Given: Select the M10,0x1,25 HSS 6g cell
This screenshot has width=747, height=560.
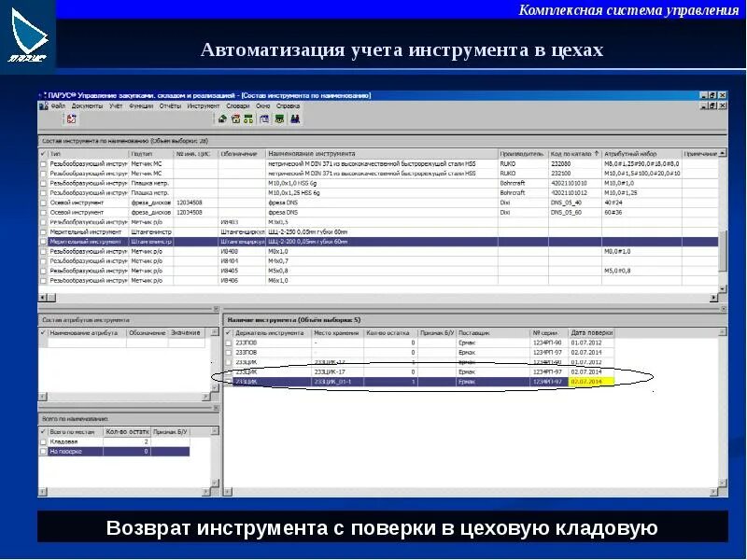Looking at the screenshot, I should point(382,193).
